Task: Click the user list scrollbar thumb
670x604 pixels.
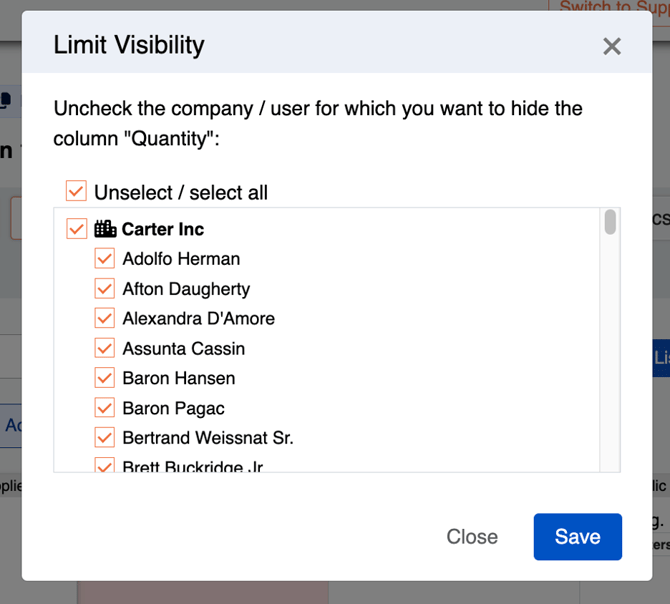Action: (x=610, y=222)
